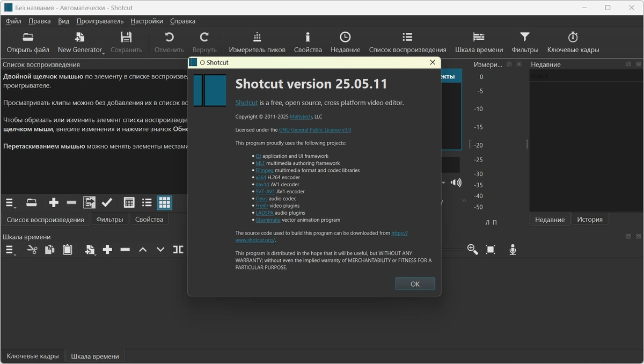Click the zoom-in magnifier icon on timeline

(472, 250)
